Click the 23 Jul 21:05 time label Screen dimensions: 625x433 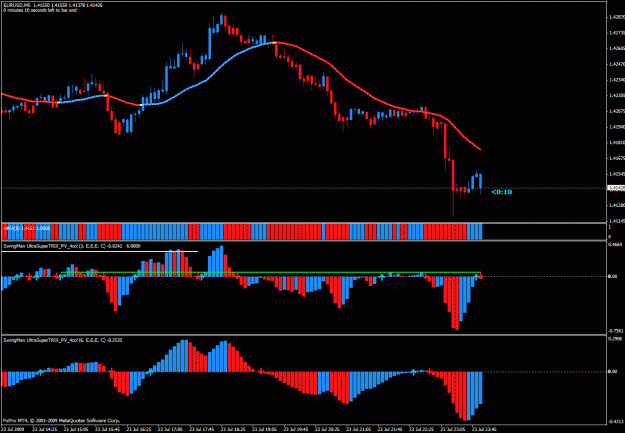coord(358,429)
